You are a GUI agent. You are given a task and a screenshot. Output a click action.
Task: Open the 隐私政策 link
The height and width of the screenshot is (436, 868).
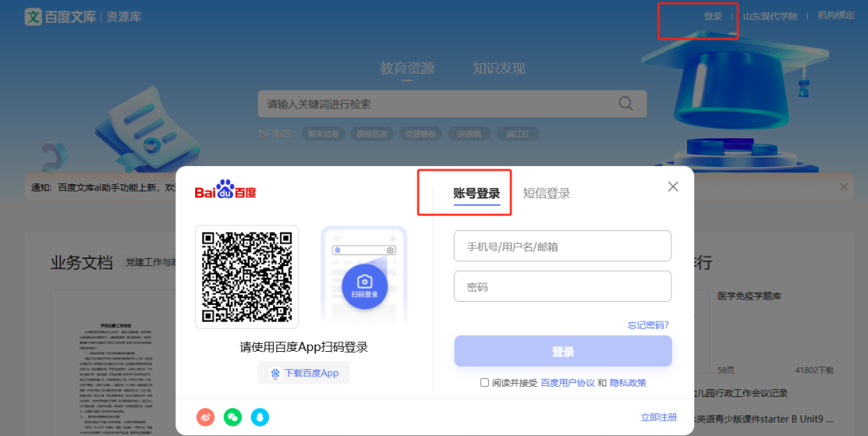point(628,383)
